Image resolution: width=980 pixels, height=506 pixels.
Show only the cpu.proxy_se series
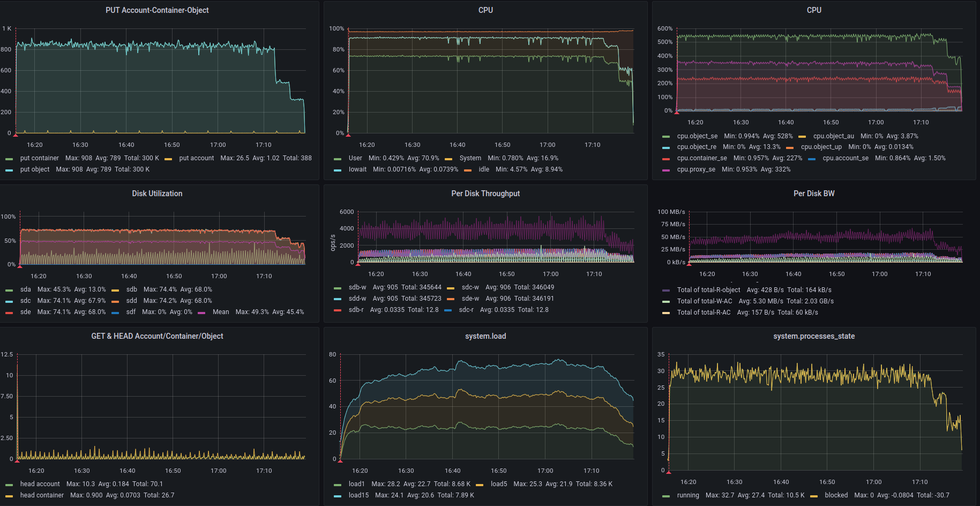coord(695,169)
